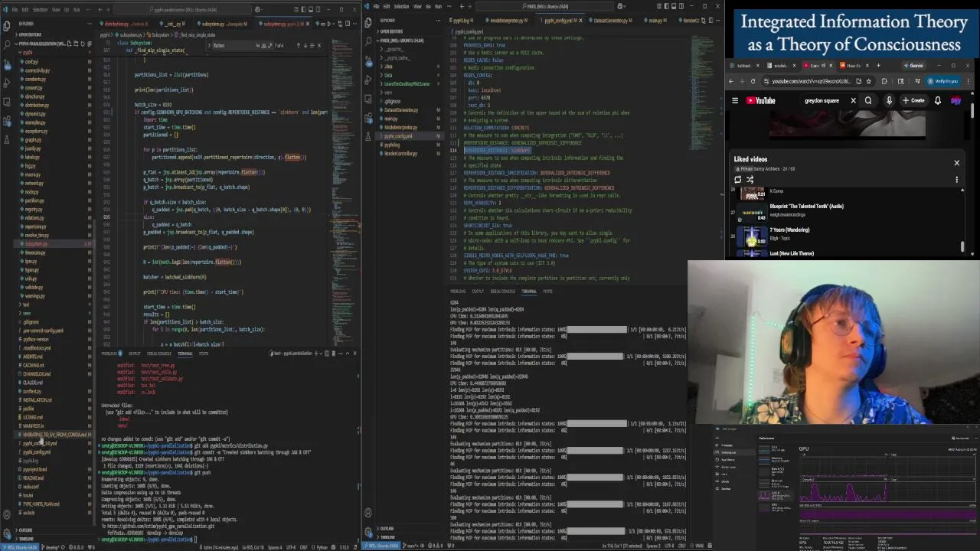Toggle Find in Selection in find widget

(312, 45)
